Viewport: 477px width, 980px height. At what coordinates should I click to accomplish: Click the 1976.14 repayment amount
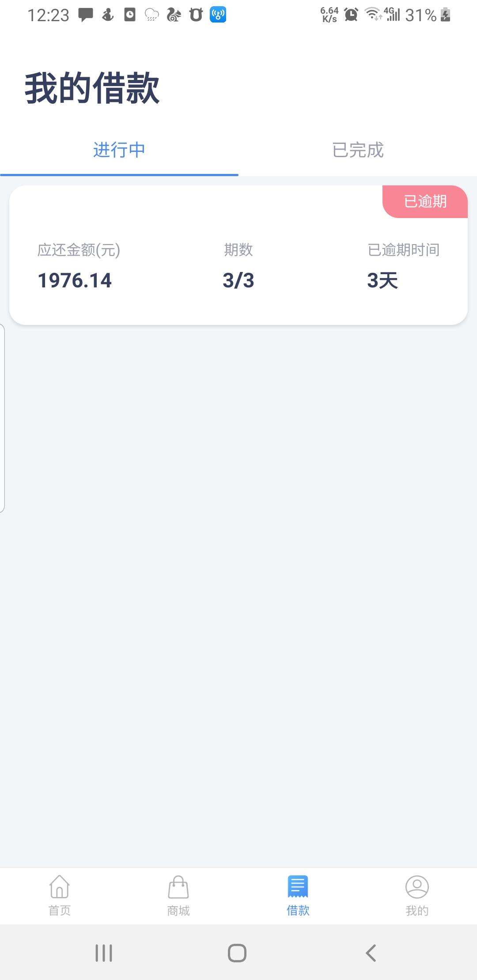[x=75, y=280]
